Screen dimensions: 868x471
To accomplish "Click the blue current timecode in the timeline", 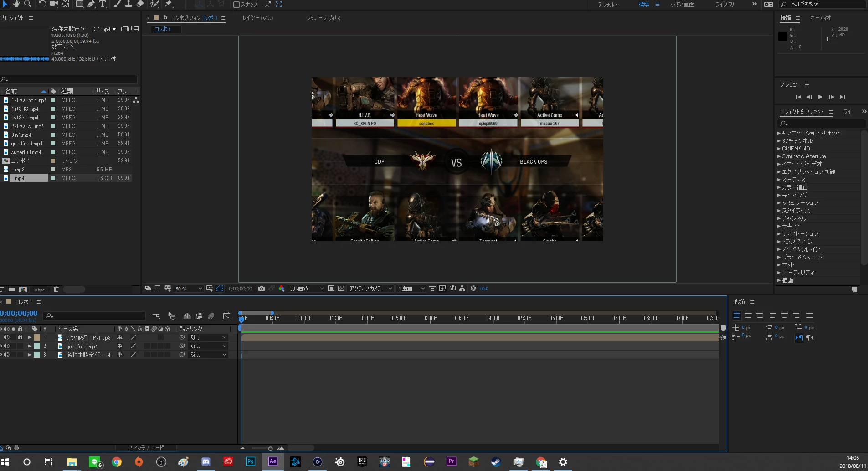I will pos(19,313).
